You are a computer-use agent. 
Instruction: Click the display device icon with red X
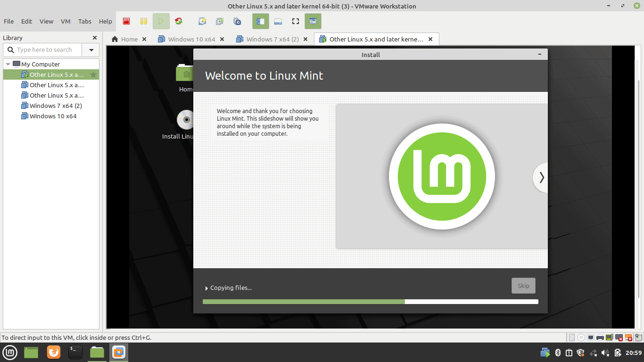click(619, 337)
